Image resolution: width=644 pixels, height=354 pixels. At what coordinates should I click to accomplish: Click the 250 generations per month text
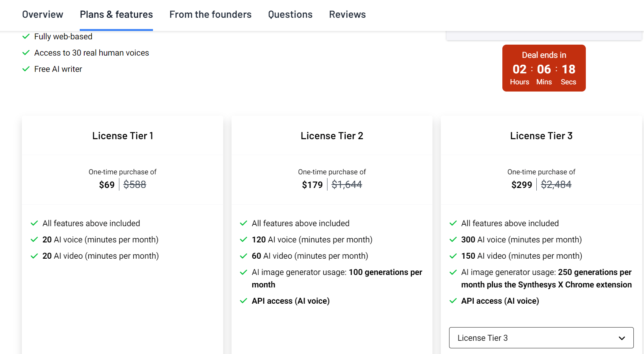pos(595,272)
